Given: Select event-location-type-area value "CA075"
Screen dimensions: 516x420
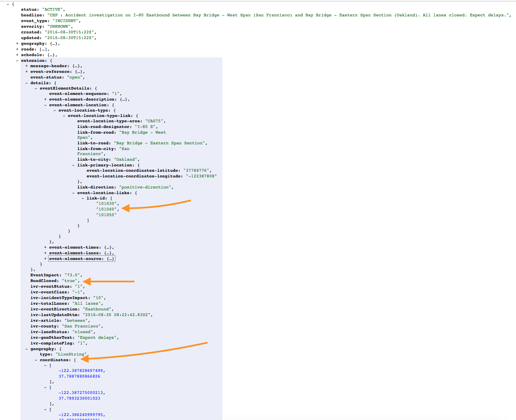Looking at the screenshot, I should point(154,121).
